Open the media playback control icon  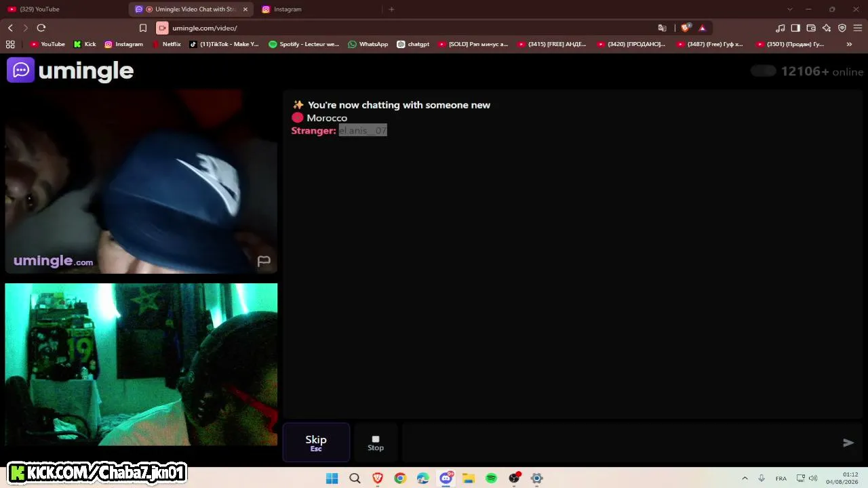coord(780,28)
